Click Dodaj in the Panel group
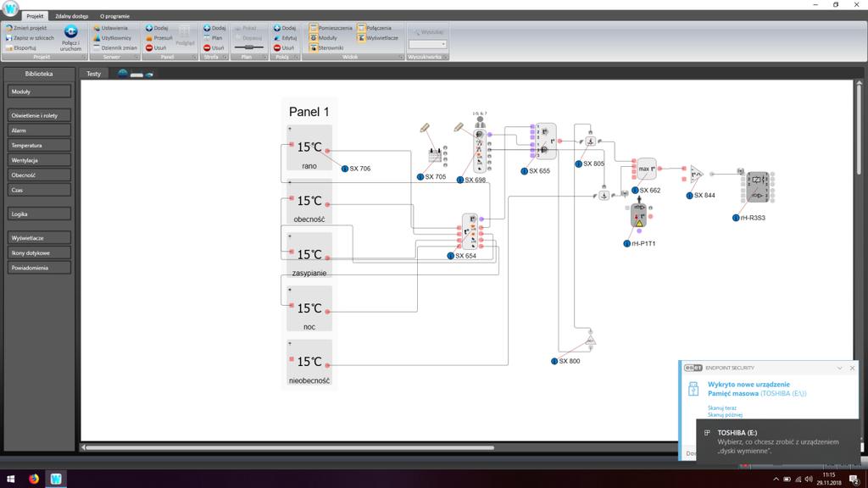Screen dimensions: 868x488 [157, 28]
